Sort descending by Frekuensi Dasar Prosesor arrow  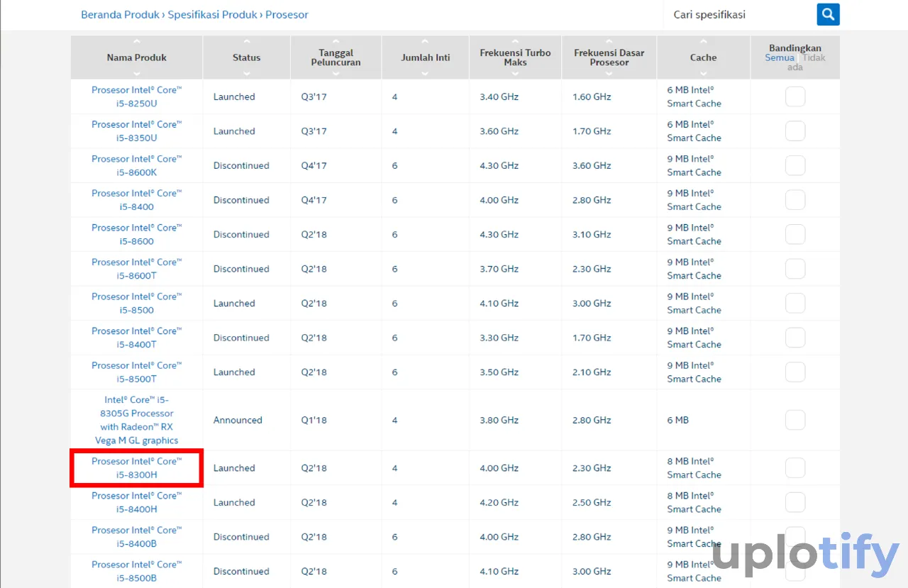pyautogui.click(x=609, y=74)
